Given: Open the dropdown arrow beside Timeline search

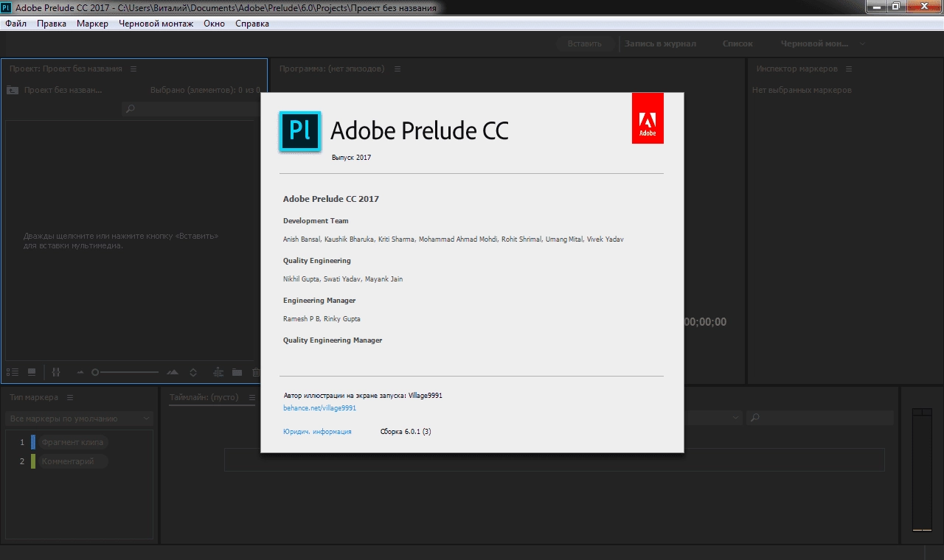Looking at the screenshot, I should 735,418.
